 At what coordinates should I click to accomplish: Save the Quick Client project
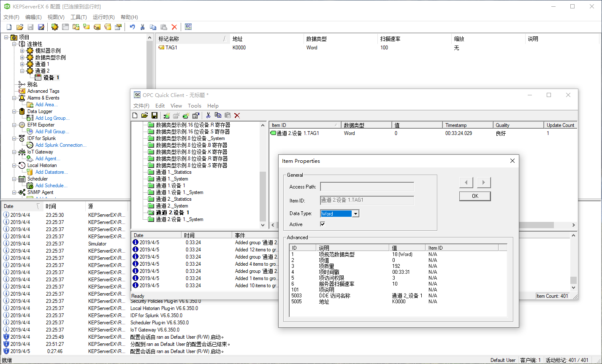click(155, 115)
